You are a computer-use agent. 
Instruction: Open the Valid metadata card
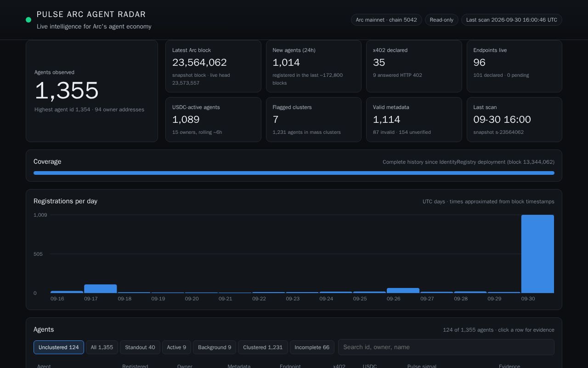(x=414, y=120)
